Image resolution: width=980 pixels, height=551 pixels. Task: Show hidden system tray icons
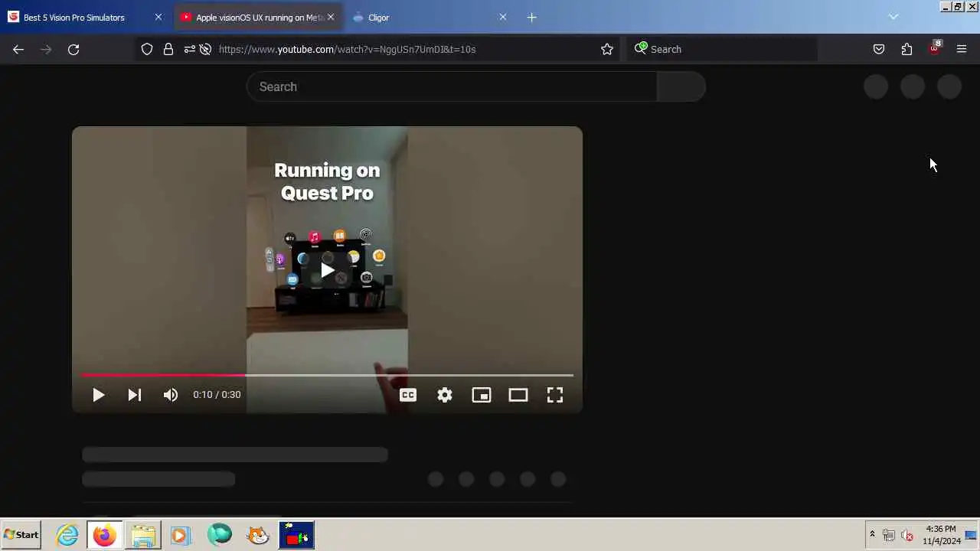(872, 534)
